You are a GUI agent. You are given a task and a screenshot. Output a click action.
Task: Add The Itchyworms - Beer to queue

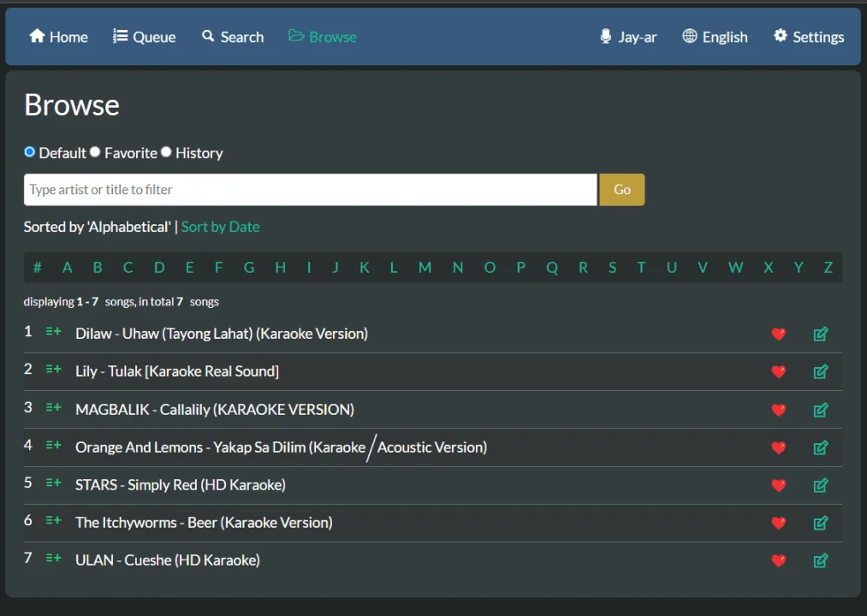[54, 520]
